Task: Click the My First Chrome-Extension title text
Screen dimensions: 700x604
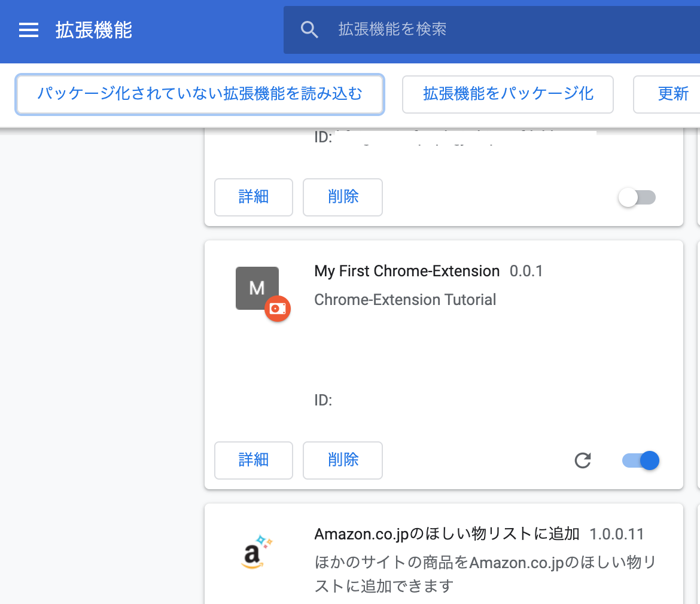Action: [407, 271]
